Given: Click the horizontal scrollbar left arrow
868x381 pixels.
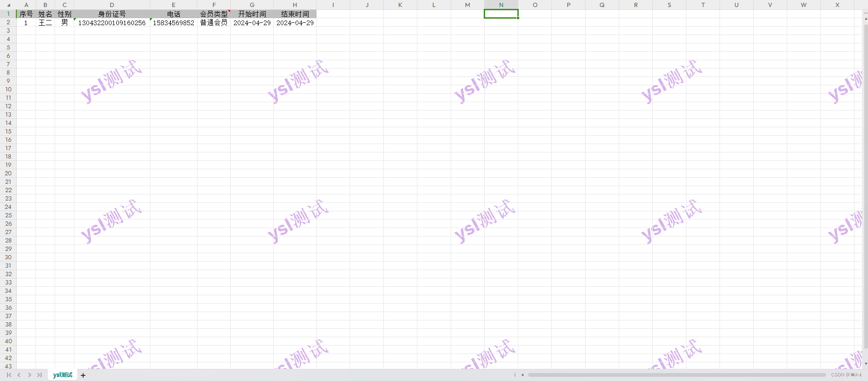Looking at the screenshot, I should tap(522, 375).
